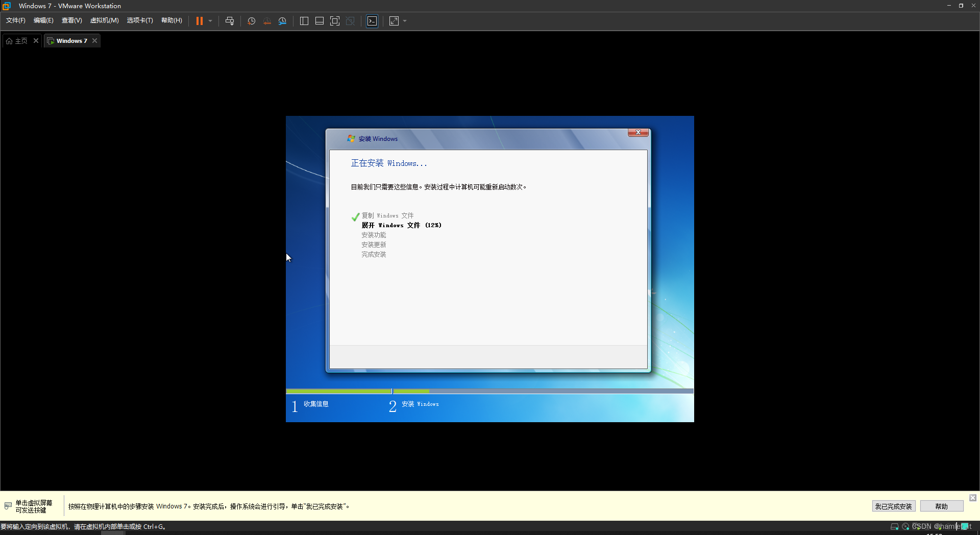Open the 帮助(H) menu
Screen dimensions: 980x535
point(172,20)
